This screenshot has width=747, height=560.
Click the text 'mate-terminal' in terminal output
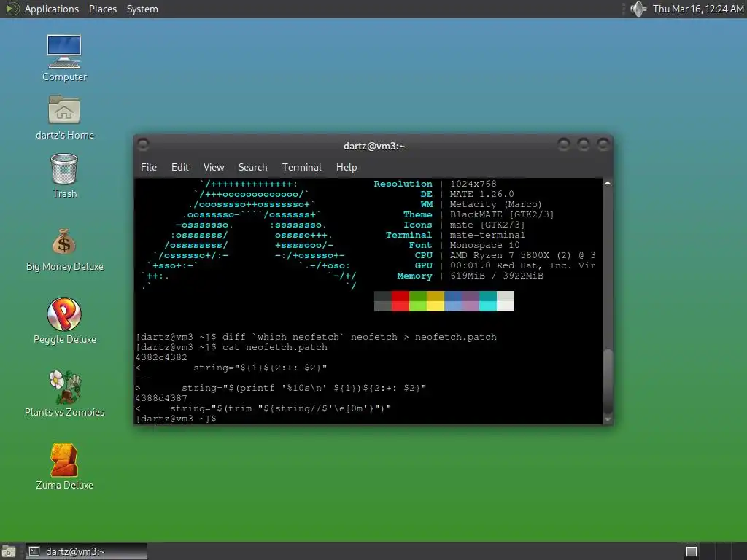click(x=487, y=235)
